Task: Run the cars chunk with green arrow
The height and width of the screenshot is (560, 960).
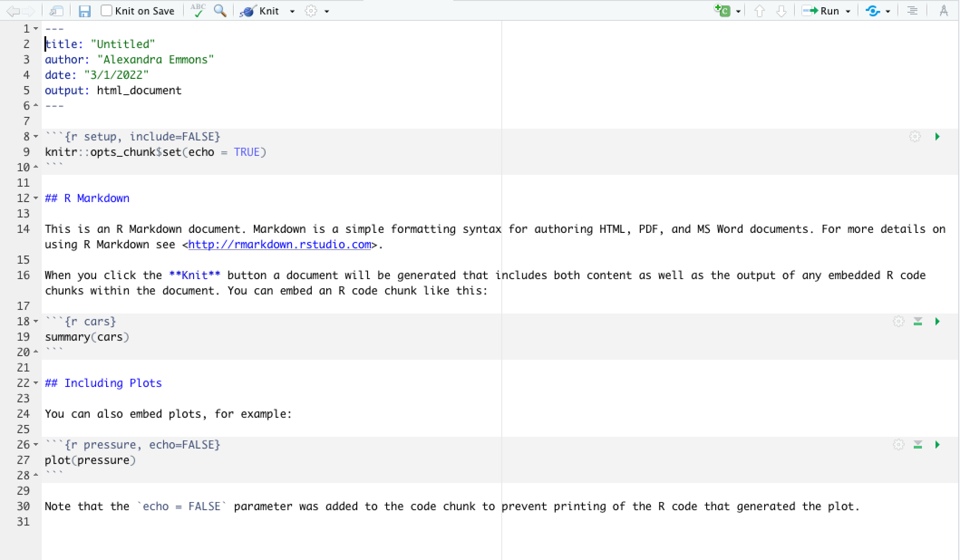Action: [937, 322]
